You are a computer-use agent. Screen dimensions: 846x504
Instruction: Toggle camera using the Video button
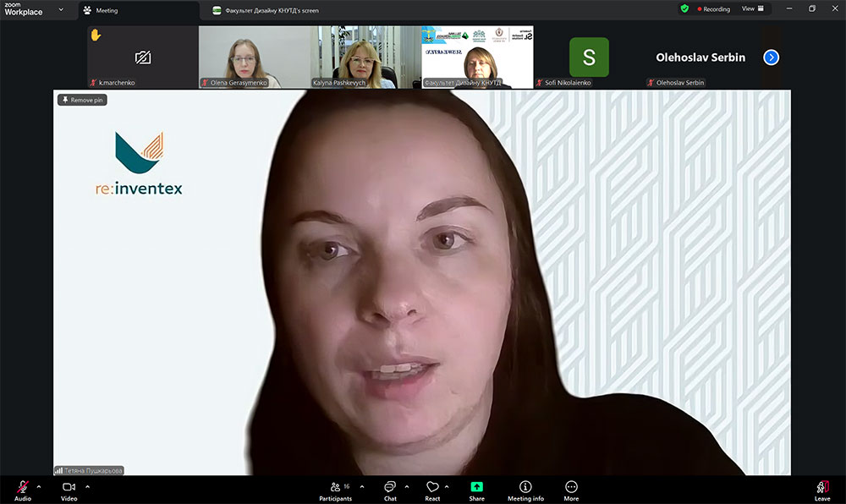pos(69,490)
